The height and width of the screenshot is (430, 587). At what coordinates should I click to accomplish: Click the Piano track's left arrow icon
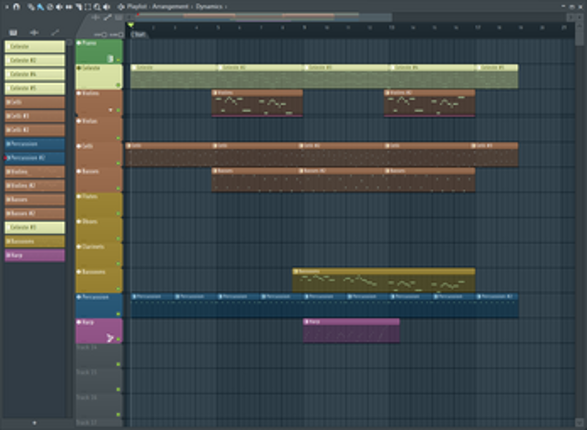coord(79,43)
